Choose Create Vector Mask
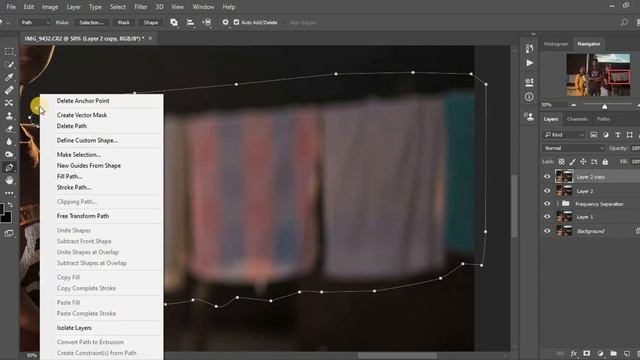Image resolution: width=640 pixels, height=360 pixels. tap(82, 115)
